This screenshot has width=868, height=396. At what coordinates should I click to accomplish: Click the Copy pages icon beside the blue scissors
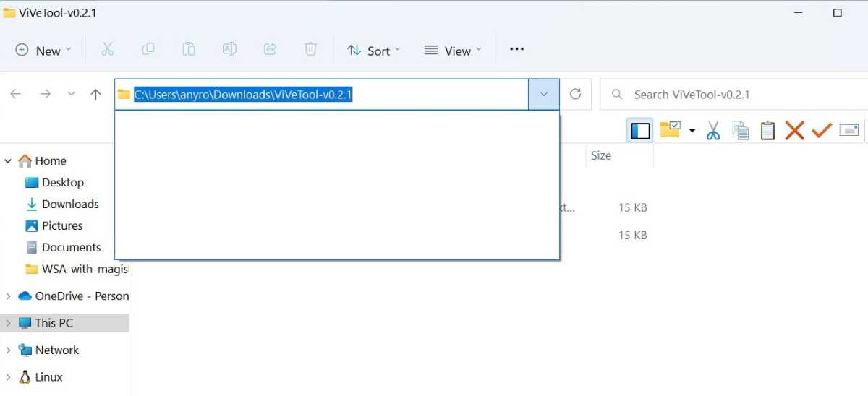pos(741,130)
